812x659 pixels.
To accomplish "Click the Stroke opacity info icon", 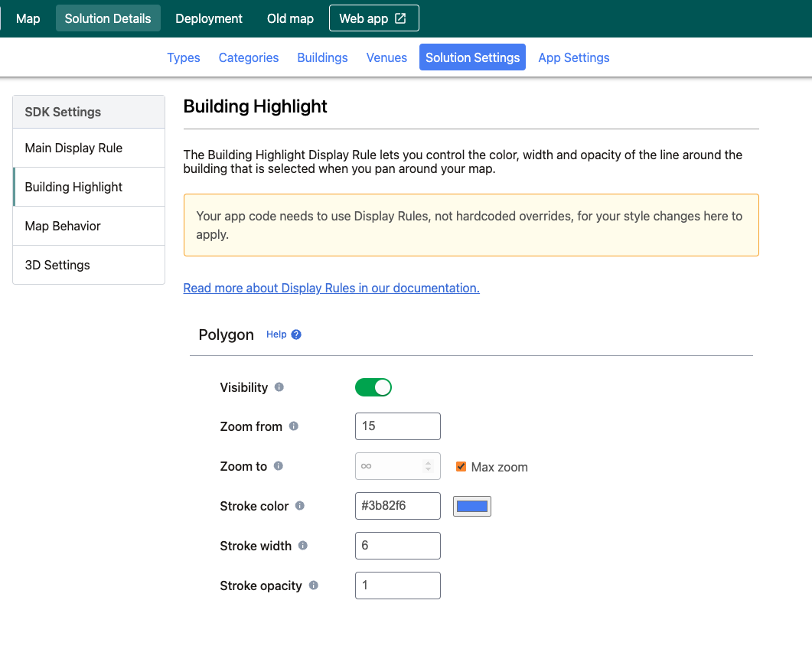I will 314,586.
